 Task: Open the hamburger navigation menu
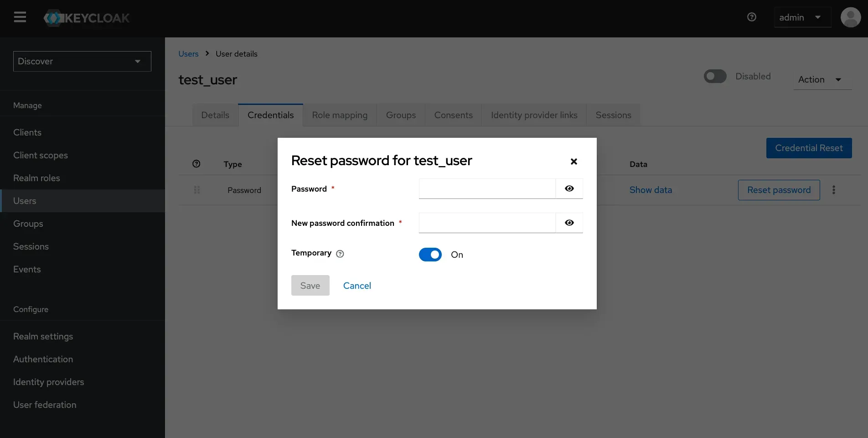(20, 17)
